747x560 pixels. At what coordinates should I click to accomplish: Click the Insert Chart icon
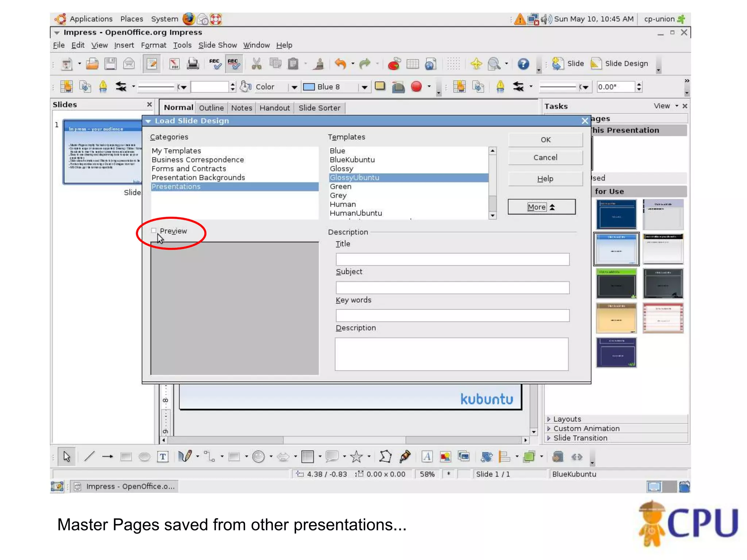394,64
